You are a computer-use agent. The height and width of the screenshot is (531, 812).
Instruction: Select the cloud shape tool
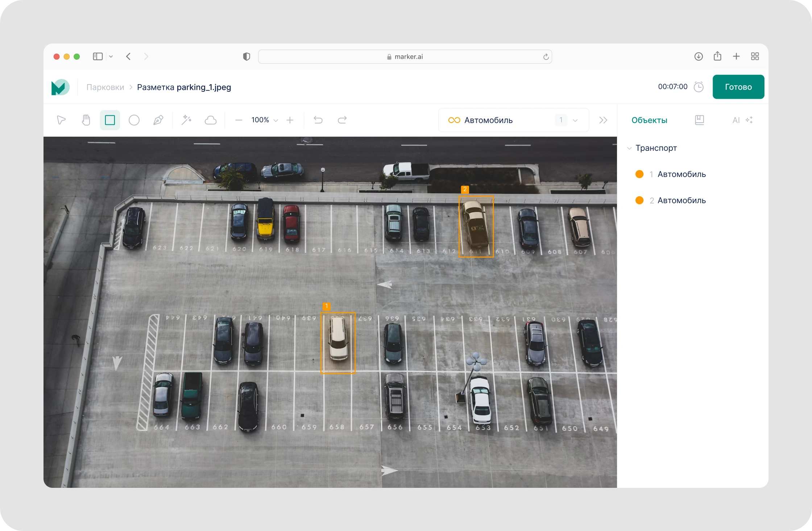(211, 120)
